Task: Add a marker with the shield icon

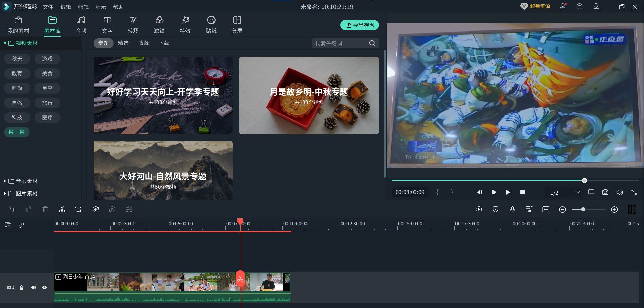Action: tap(495, 210)
